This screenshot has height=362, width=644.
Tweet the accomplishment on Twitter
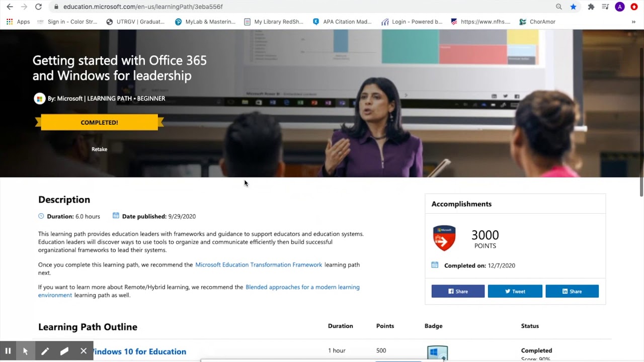tap(515, 291)
